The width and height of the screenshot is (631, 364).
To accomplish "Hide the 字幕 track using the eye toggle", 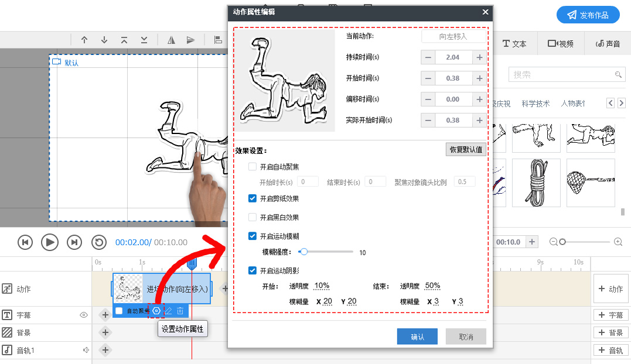I will click(84, 315).
